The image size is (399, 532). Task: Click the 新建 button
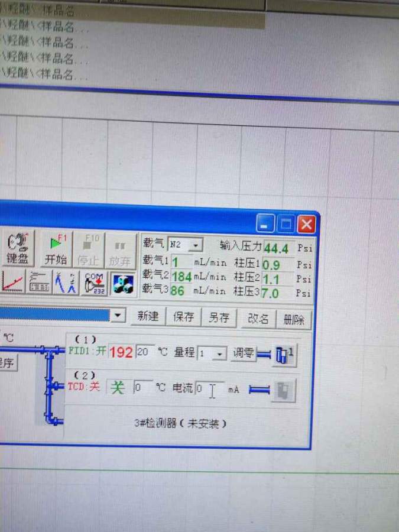point(148,317)
